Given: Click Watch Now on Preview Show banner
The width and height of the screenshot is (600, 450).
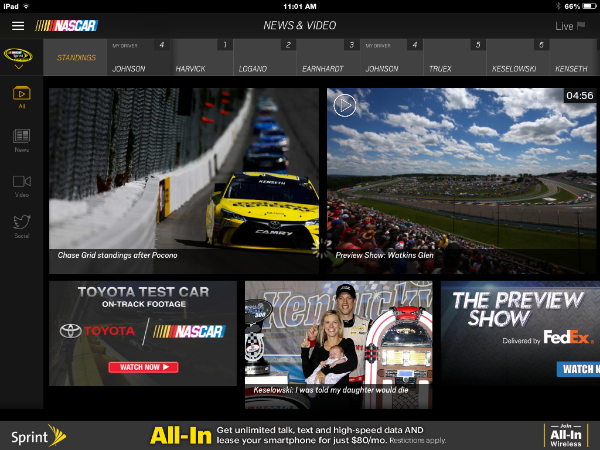Looking at the screenshot, I should coord(578,369).
